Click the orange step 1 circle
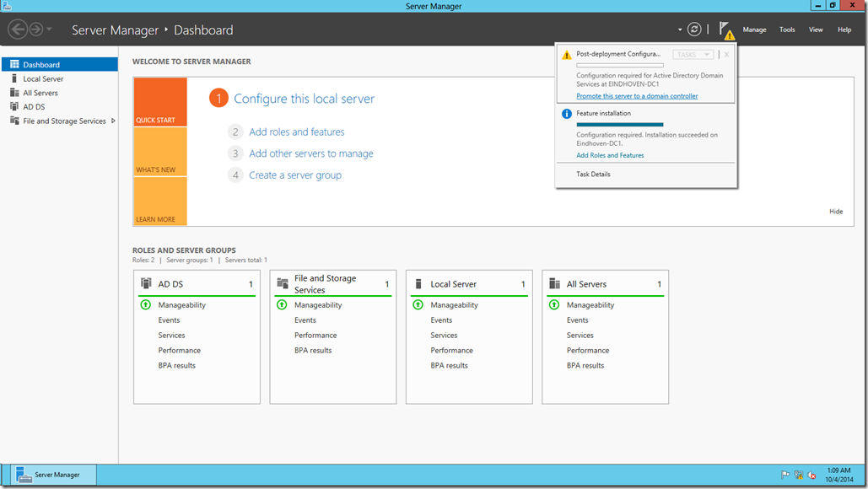 coord(218,99)
